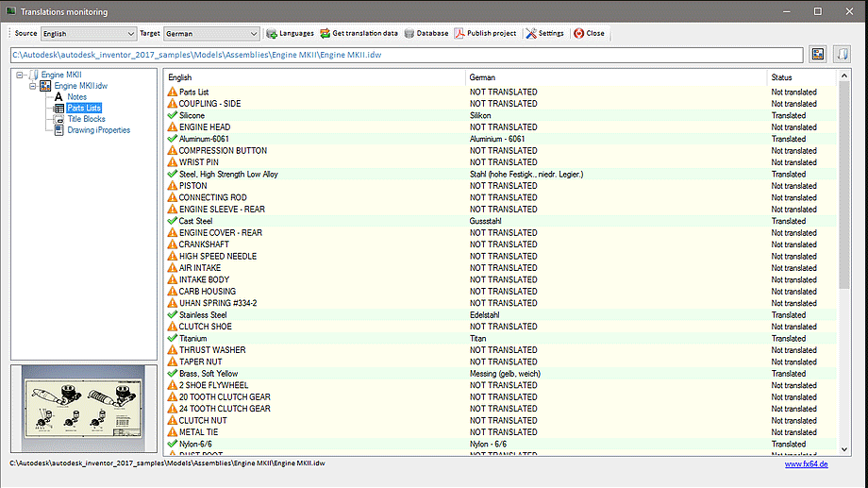Screen dimensions: 868x488
Task: Click the warning icon beside PISTON
Action: [173, 186]
